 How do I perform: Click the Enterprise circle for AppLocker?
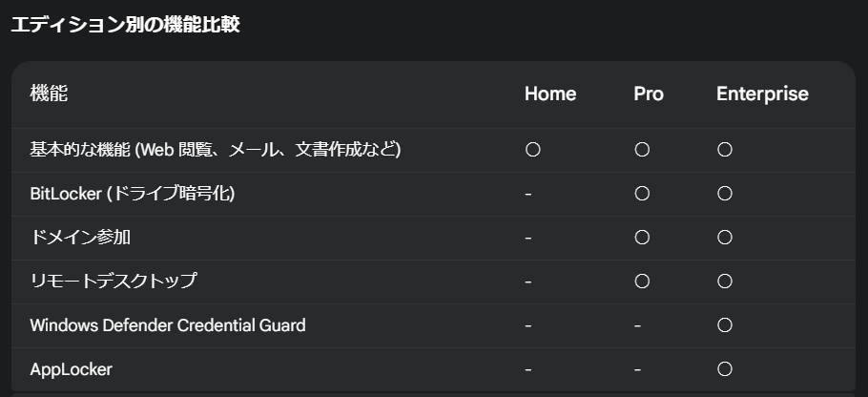point(725,369)
